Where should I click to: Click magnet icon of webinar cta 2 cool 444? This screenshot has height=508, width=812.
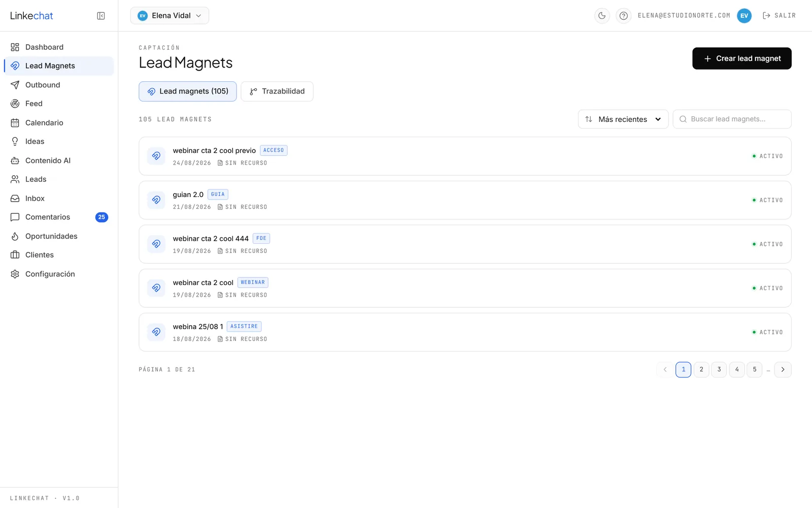156,244
